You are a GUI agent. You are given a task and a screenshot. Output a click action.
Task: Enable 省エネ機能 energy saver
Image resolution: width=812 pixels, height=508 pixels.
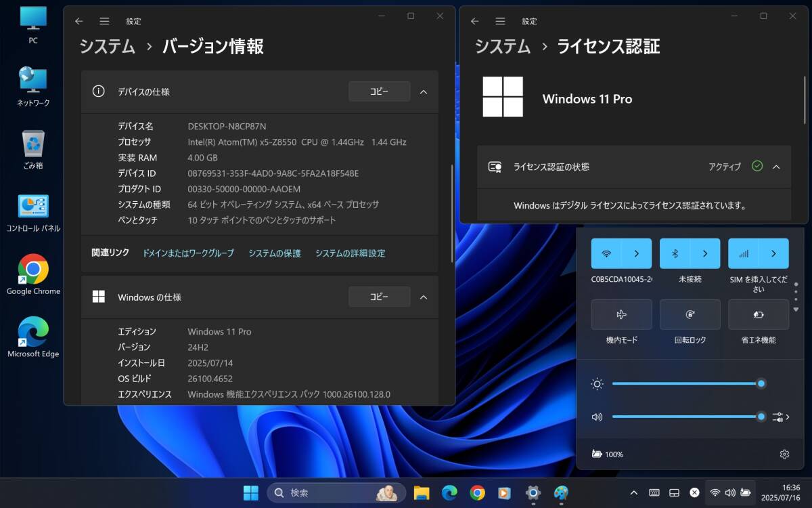(758, 314)
